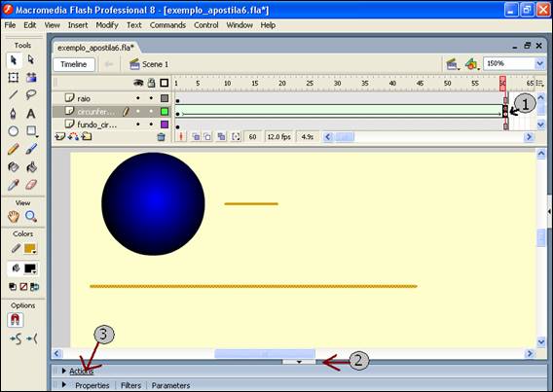The image size is (553, 392).
Task: Click the Onion Skin button
Action: [x=196, y=136]
